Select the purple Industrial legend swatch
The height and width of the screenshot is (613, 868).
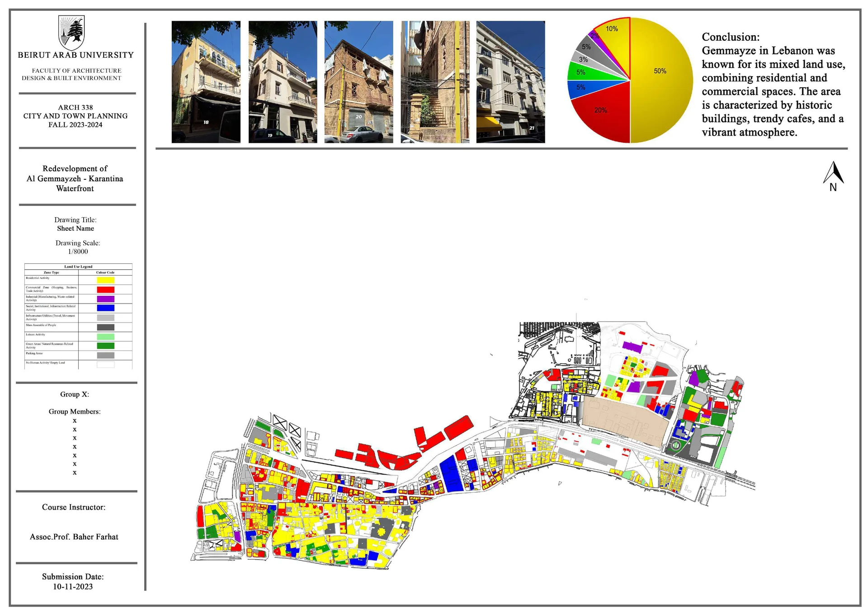(x=105, y=299)
